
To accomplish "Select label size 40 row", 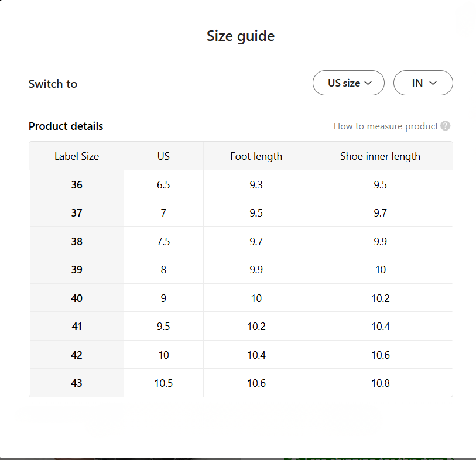I will tap(77, 298).
